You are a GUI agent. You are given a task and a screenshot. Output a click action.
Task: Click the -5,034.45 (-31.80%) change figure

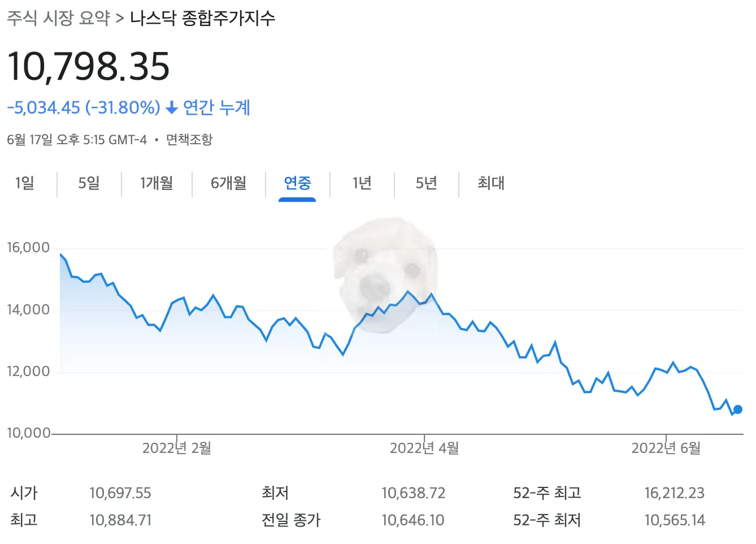click(x=82, y=107)
